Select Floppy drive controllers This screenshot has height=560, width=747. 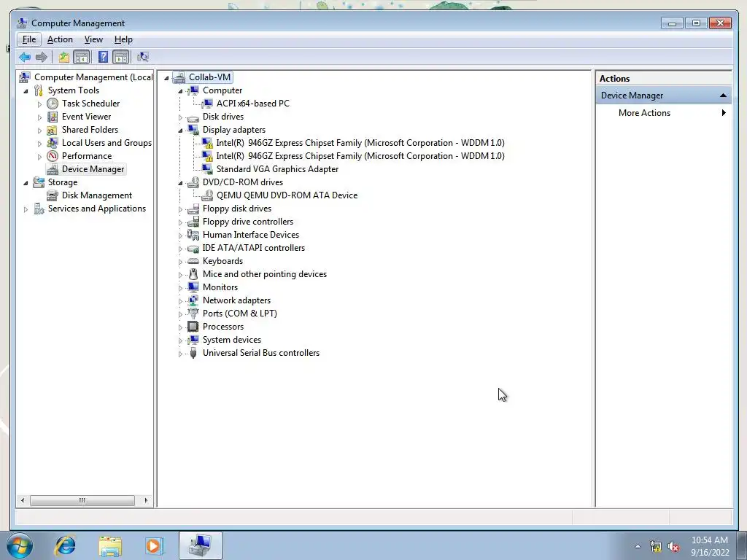pyautogui.click(x=248, y=222)
